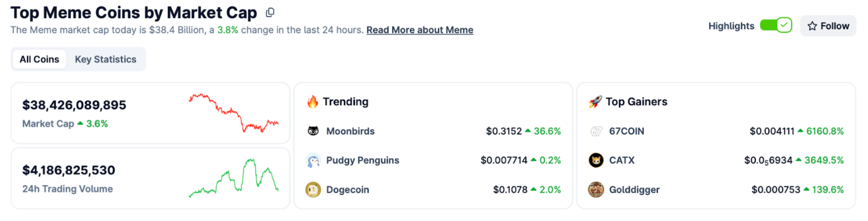Click the Moonbirds coin icon
Image resolution: width=868 pixels, height=221 pixels.
tap(313, 131)
